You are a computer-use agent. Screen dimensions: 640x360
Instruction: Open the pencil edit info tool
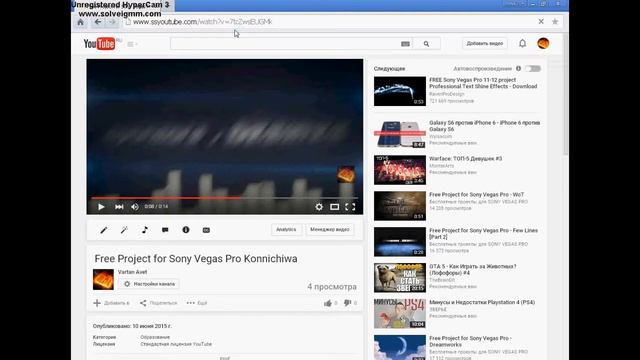[x=104, y=230]
